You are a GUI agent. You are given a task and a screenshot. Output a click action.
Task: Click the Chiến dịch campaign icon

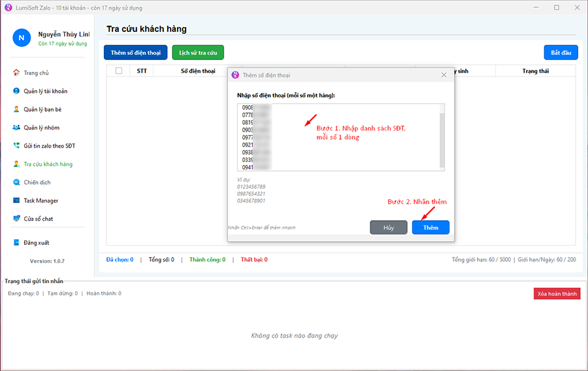[x=16, y=182]
